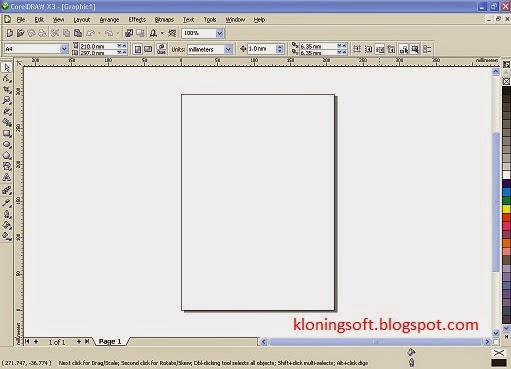The height and width of the screenshot is (369, 511).
Task: Select the Eyedropper tool
Action: 7,202
